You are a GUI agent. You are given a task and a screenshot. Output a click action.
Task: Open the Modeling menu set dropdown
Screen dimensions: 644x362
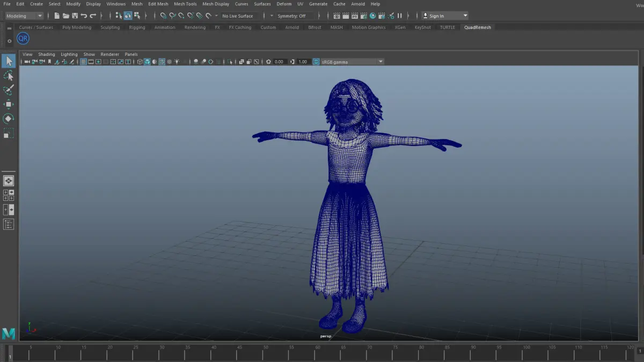[24, 16]
